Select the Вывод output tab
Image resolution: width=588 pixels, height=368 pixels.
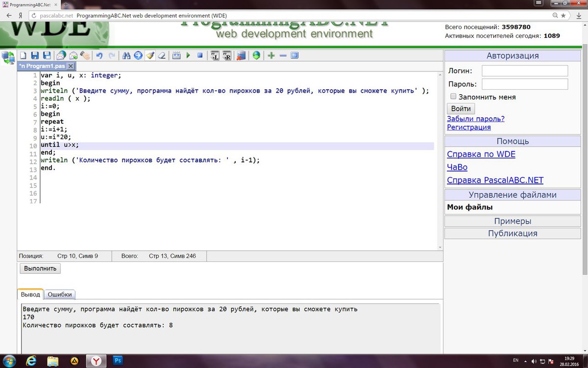click(30, 294)
